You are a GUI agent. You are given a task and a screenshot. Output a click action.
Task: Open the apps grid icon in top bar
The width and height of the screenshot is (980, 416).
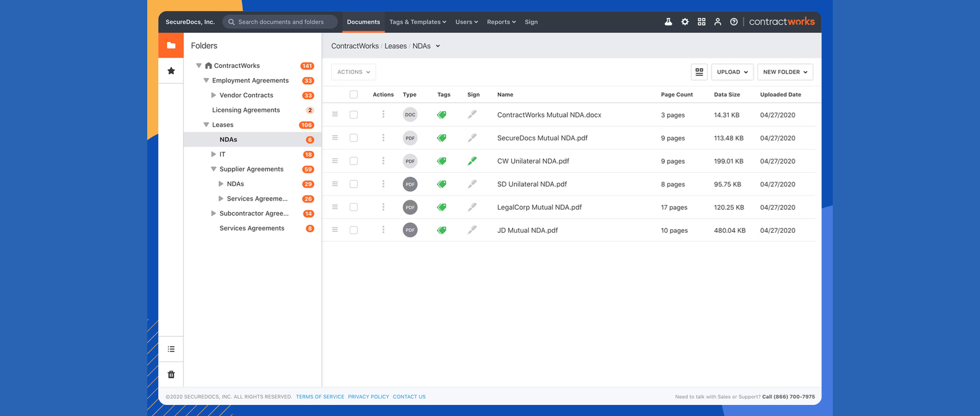[702, 22]
